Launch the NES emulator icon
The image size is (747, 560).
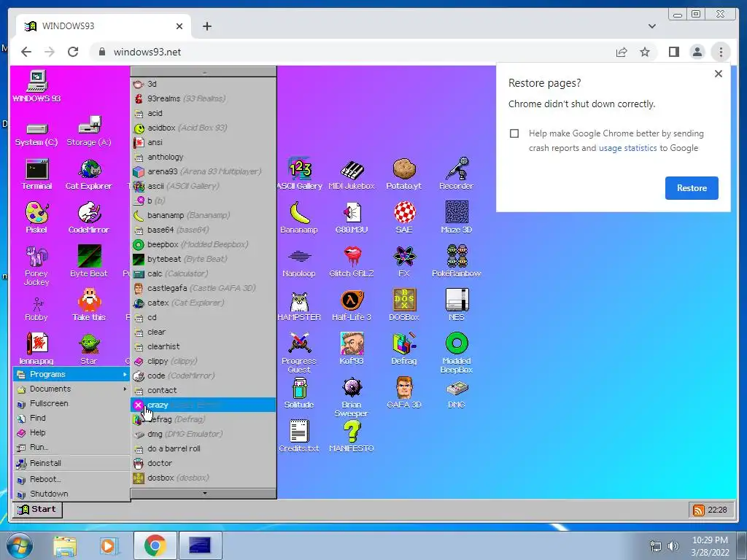457,306
